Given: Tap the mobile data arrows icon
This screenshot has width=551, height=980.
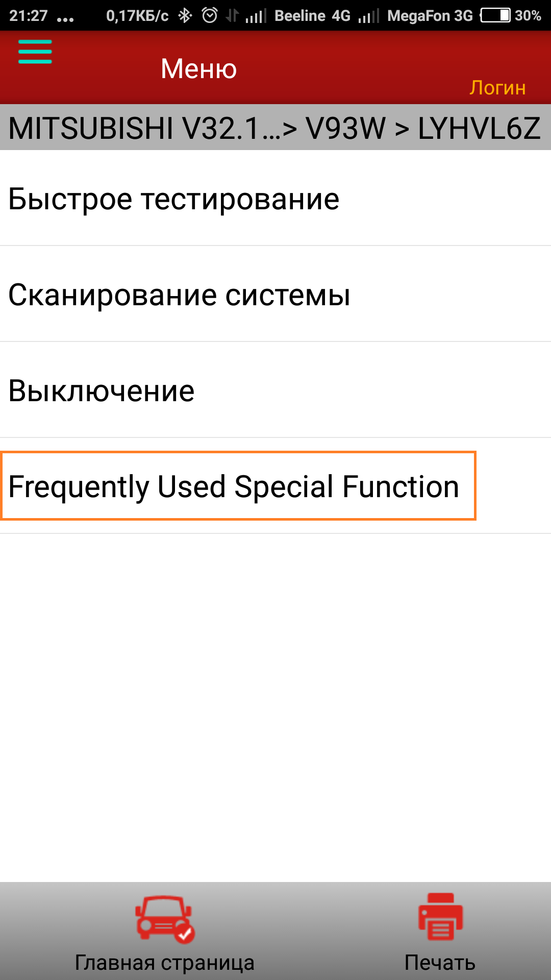Looking at the screenshot, I should pyautogui.click(x=232, y=16).
